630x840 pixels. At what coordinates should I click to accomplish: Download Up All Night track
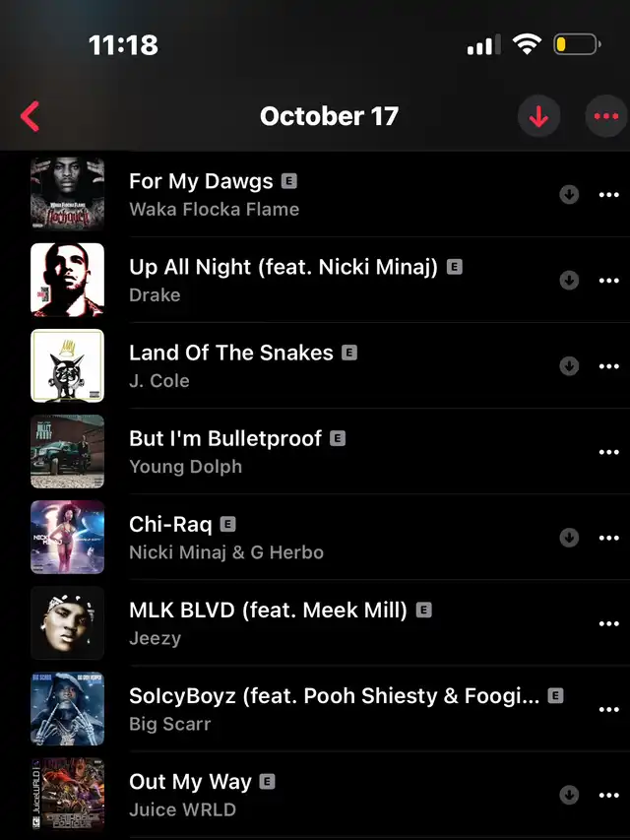click(x=569, y=281)
